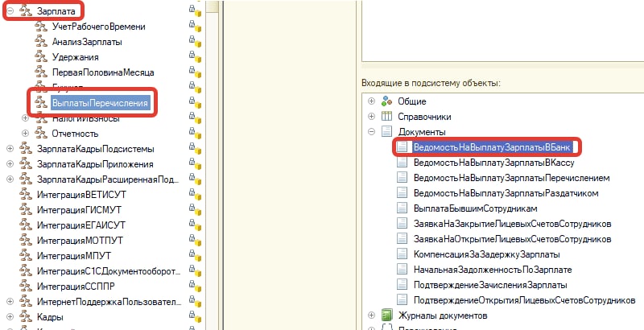Click document icon of ВедомостьНаВыплатуЗарплатыВБанк

402,147
